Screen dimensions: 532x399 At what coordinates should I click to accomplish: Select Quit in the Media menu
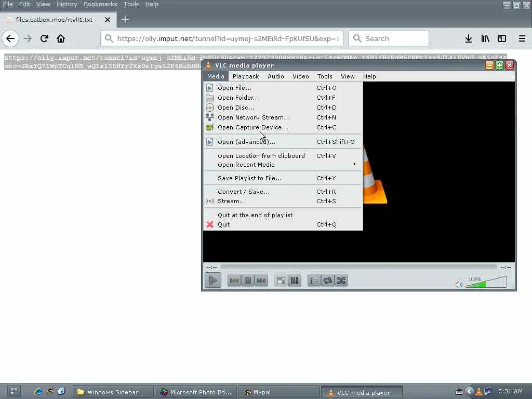tap(283, 224)
